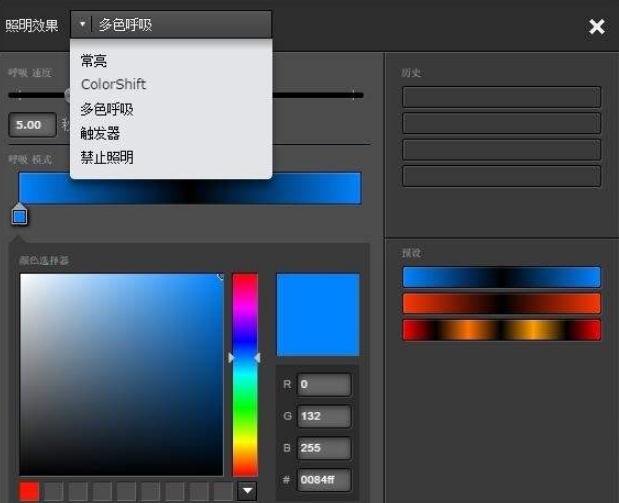Screen dimensions: 619x503
Task: Click the blue breathing gradient bar
Action: point(189,188)
